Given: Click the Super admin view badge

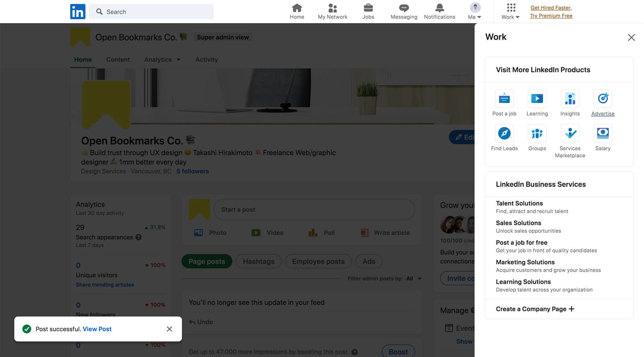Looking at the screenshot, I should (x=223, y=37).
